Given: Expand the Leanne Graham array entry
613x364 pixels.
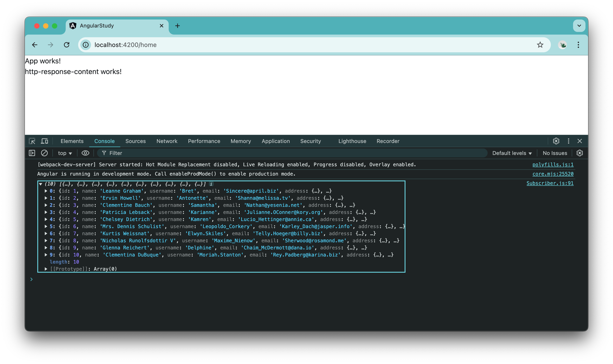Looking at the screenshot, I should tap(46, 191).
